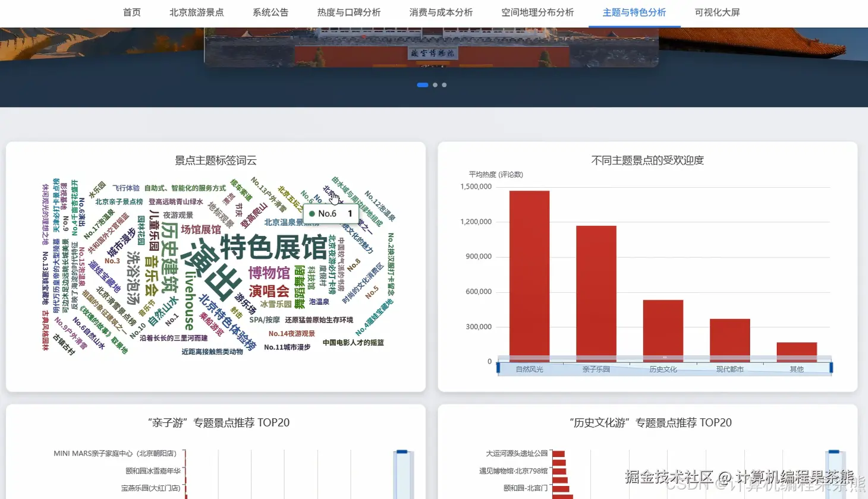This screenshot has width=868, height=499.
Task: Go to 空间地理分布分析
Action: (x=537, y=12)
